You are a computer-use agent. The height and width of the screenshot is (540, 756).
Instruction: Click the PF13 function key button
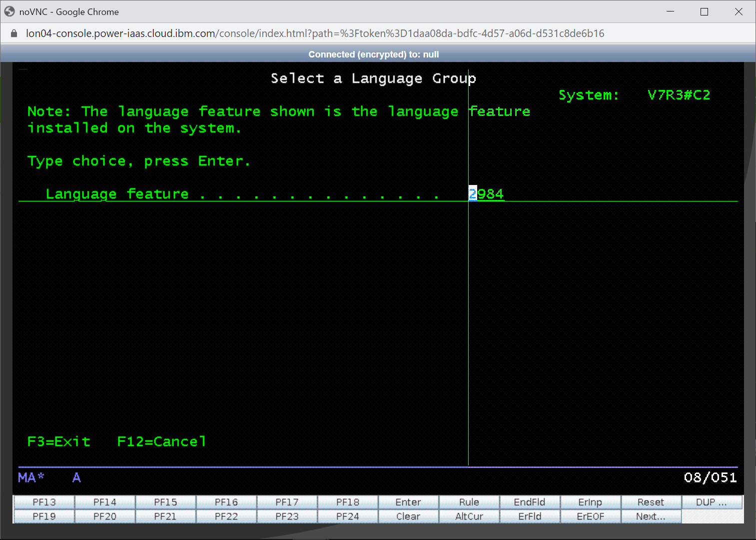pos(44,502)
